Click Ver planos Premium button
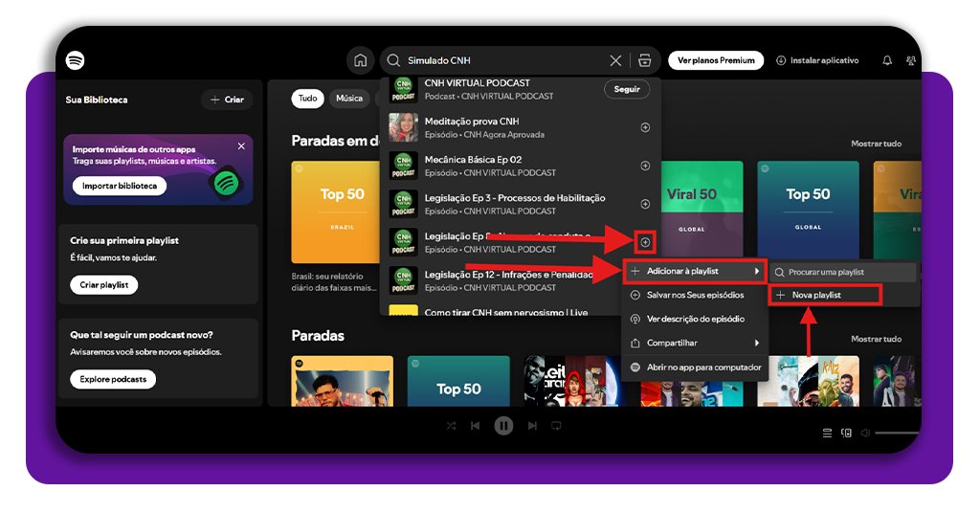The image size is (980, 513). click(716, 60)
